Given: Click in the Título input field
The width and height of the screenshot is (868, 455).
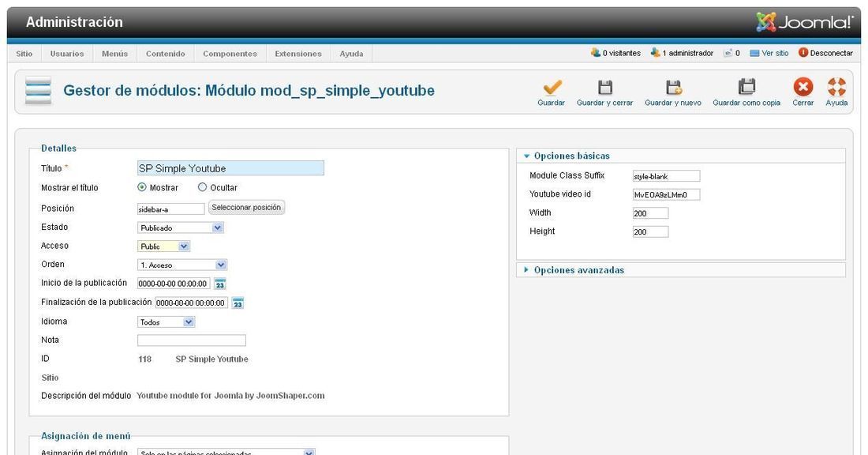Looking at the screenshot, I should click(x=230, y=168).
